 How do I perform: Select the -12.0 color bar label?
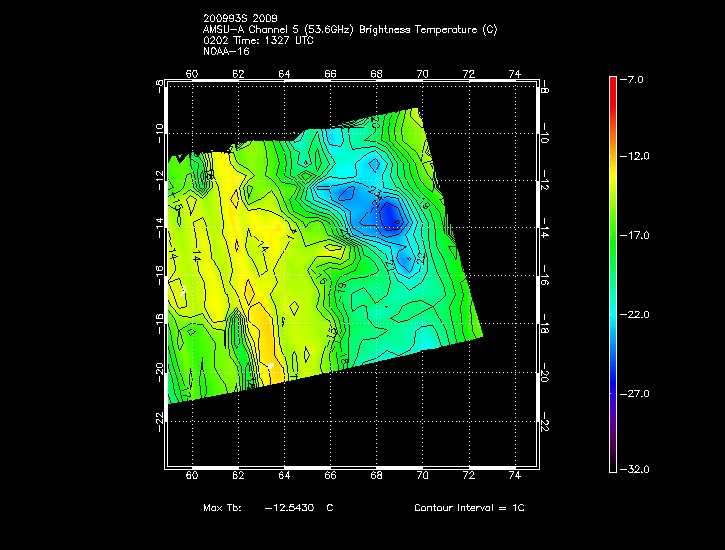[x=637, y=157]
